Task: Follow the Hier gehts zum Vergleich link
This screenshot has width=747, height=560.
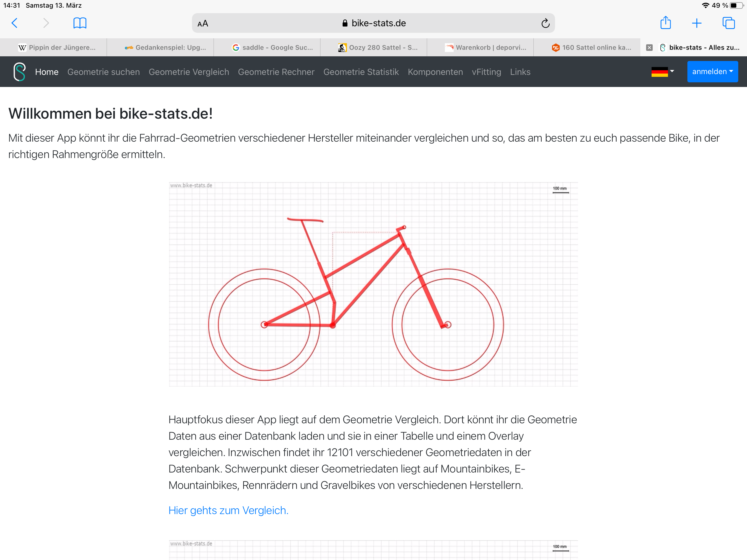Action: pos(228,510)
